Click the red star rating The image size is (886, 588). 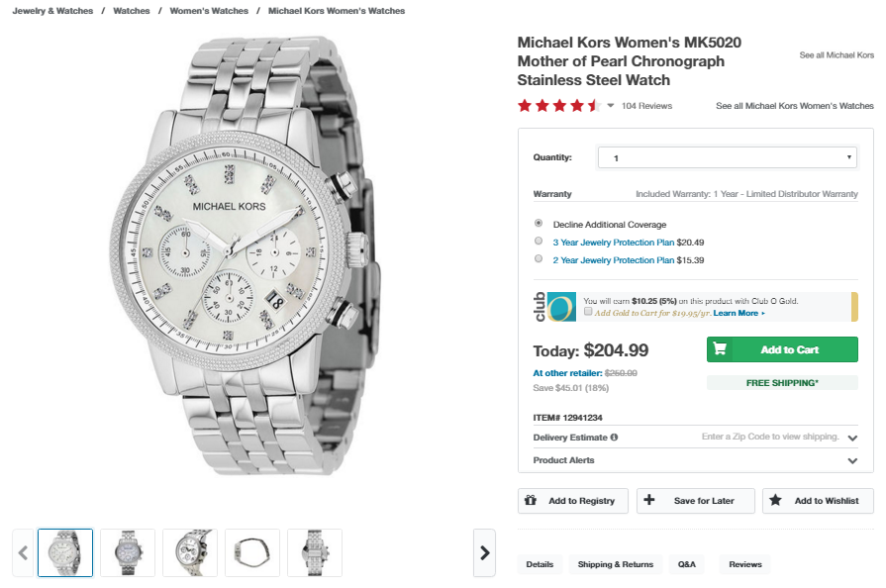(558, 106)
